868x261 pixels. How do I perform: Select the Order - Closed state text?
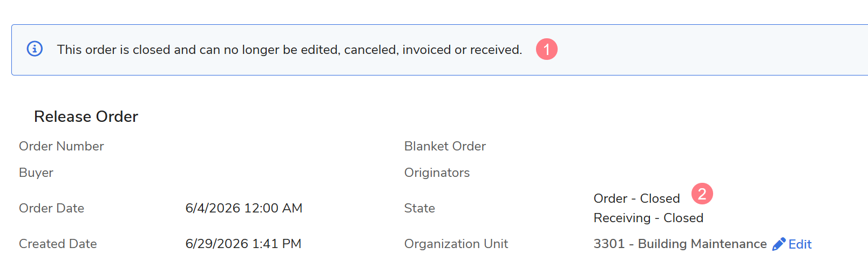point(637,198)
